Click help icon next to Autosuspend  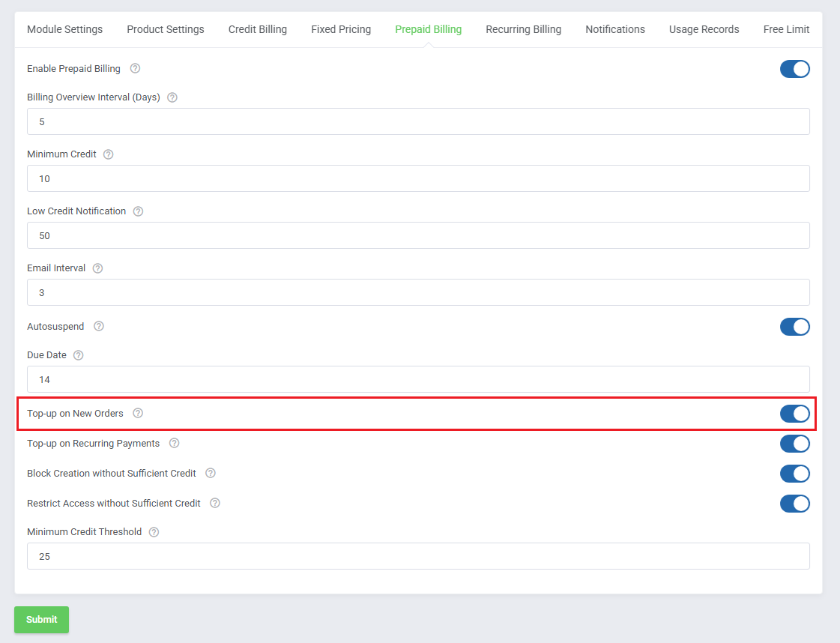point(99,327)
